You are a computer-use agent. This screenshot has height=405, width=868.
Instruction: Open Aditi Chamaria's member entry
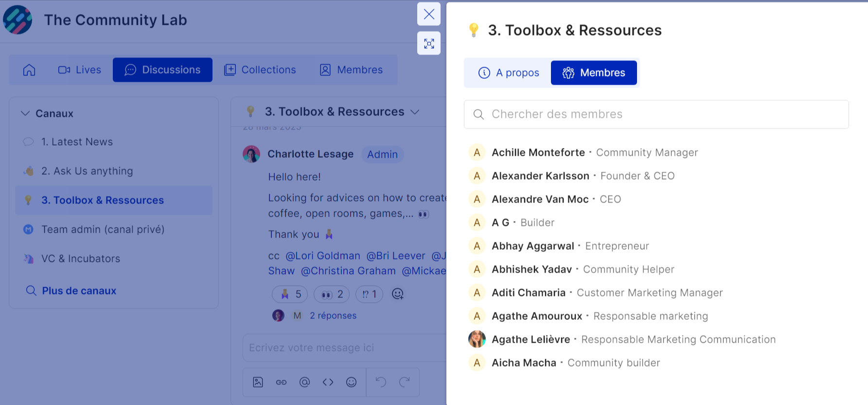click(x=596, y=293)
